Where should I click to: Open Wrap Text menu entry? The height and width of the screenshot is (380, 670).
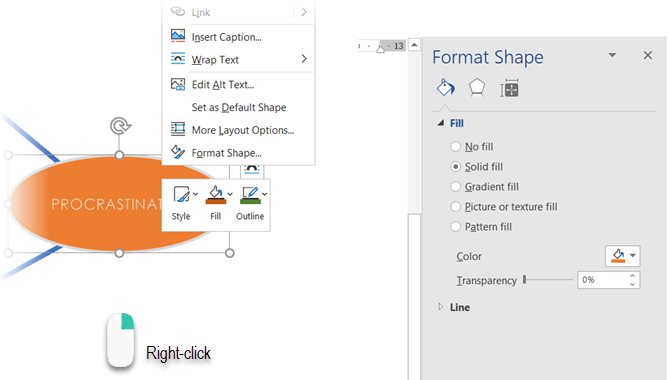[238, 59]
